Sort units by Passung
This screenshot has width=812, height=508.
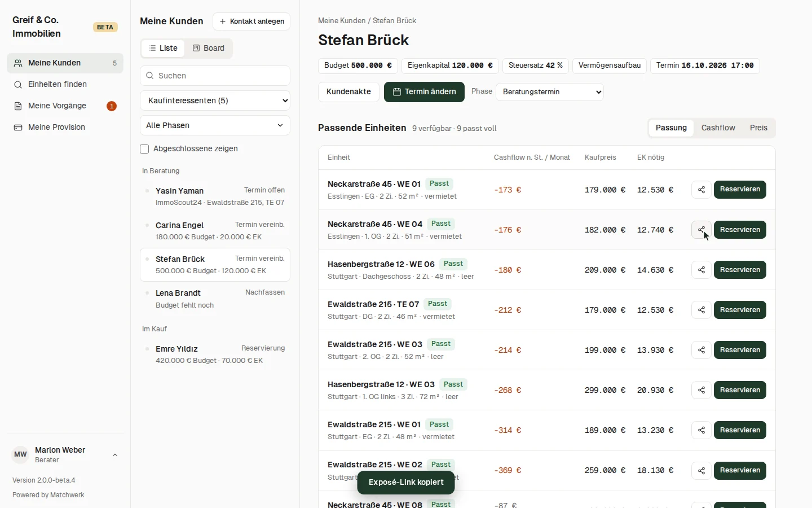click(x=671, y=128)
